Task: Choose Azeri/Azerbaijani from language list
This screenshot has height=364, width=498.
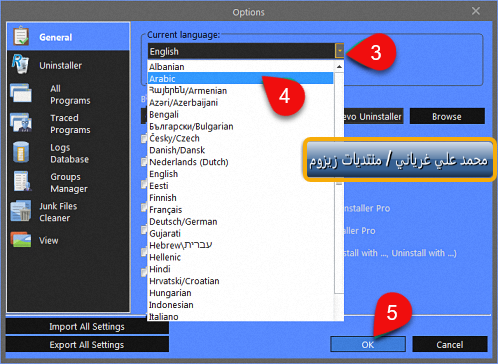Action: coord(240,103)
